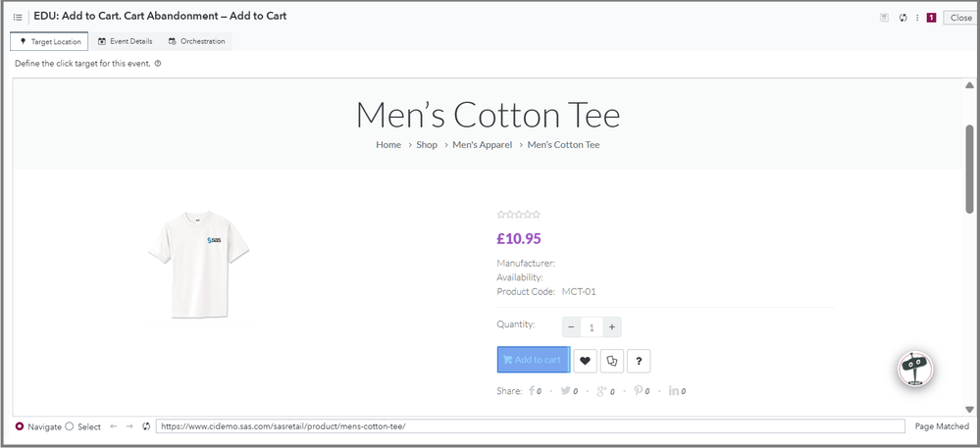Click the refresh icon in top toolbar

click(x=903, y=18)
